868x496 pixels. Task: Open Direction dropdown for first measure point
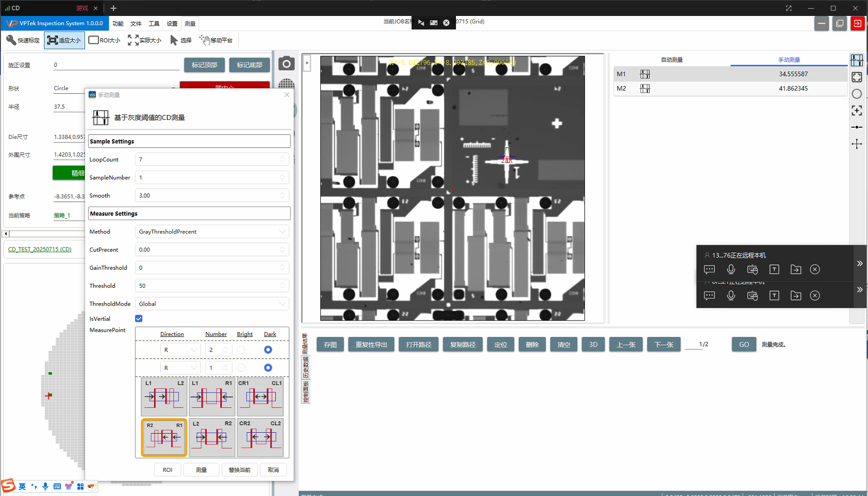click(x=180, y=350)
